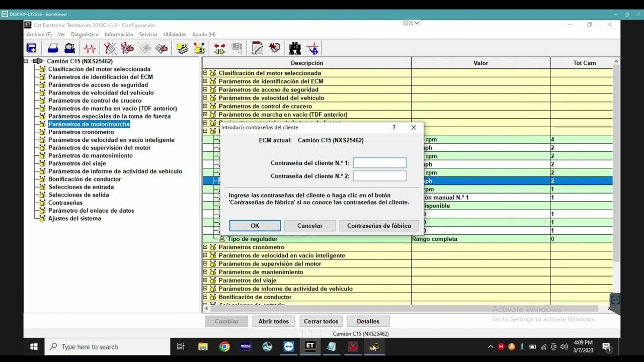Click the Print toolbar icon
This screenshot has height=362, width=644.
tap(53, 48)
